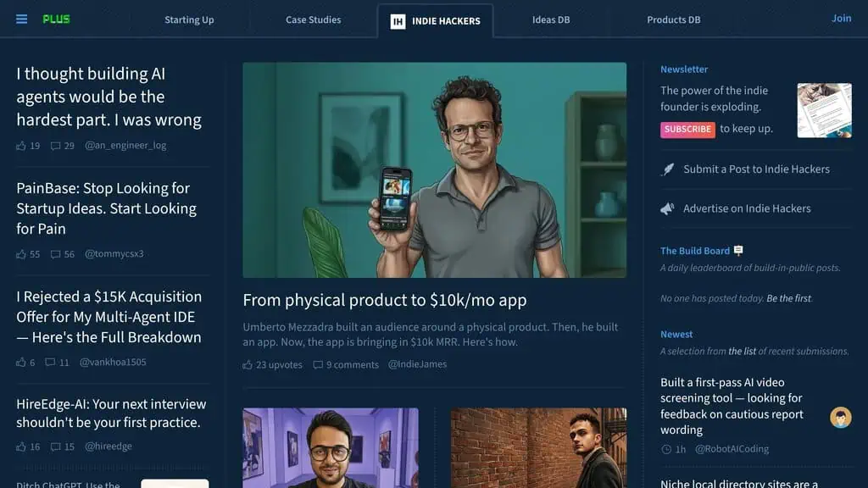Click the rocket submit-post icon

click(668, 169)
